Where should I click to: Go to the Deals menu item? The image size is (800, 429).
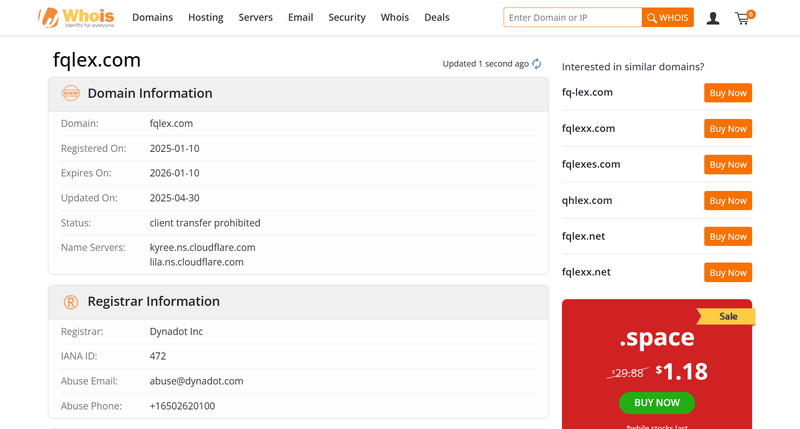coord(437,17)
